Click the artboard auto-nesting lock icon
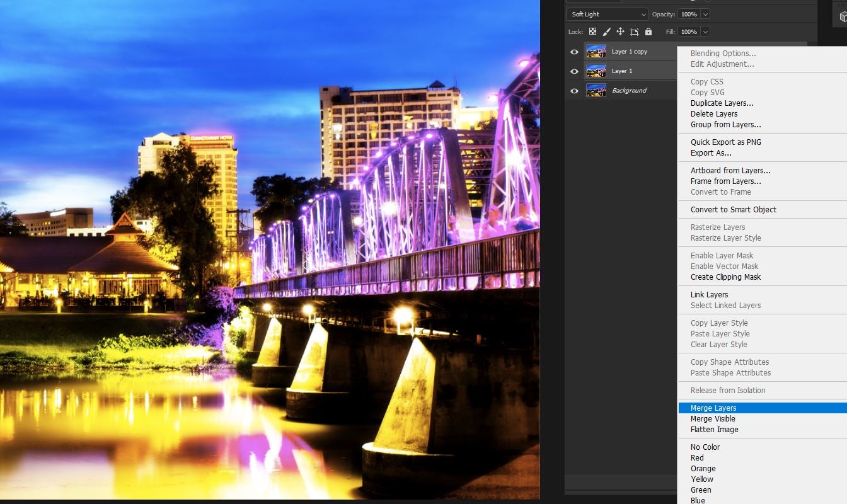The image size is (847, 504). 635,31
